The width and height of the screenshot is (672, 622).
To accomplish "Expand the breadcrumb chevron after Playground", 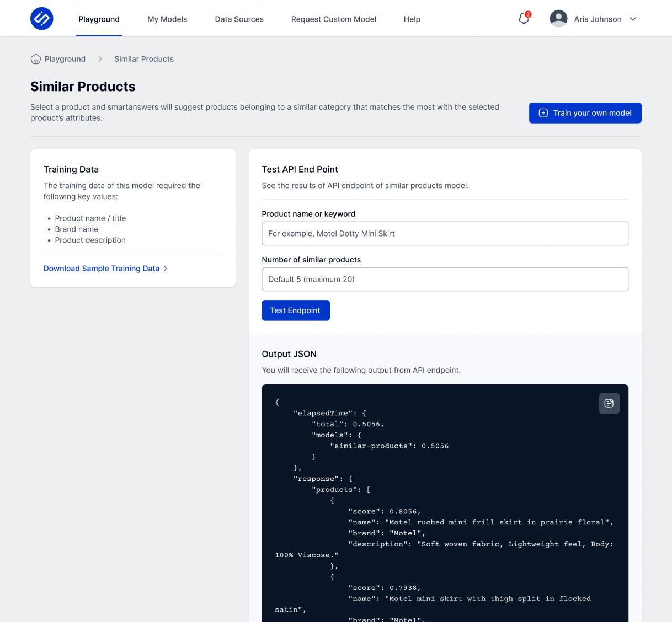I will point(100,59).
